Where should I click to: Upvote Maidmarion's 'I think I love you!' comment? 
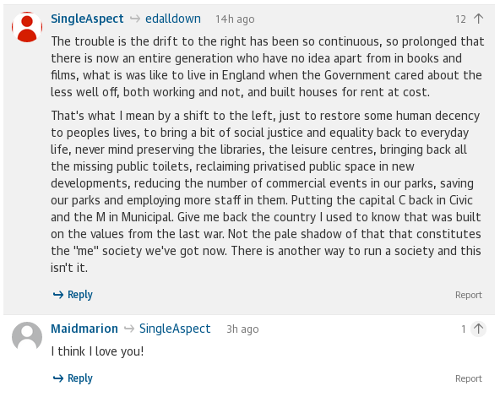click(x=479, y=329)
